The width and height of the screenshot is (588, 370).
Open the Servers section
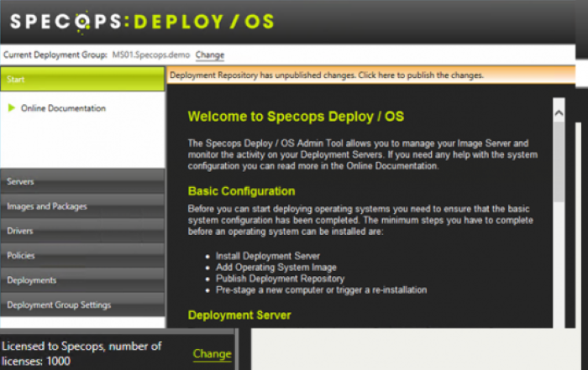pyautogui.click(x=82, y=181)
